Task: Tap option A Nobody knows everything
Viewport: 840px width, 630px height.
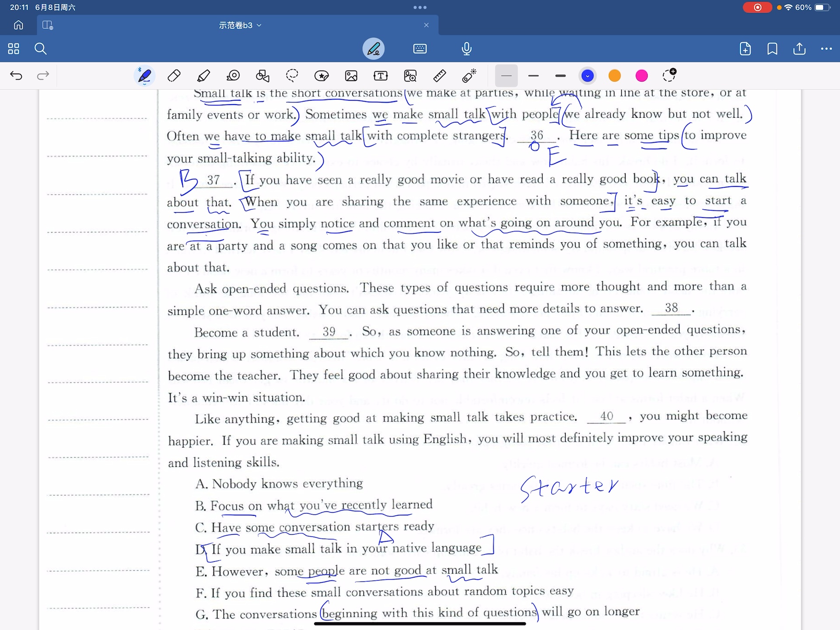Action: point(279,484)
